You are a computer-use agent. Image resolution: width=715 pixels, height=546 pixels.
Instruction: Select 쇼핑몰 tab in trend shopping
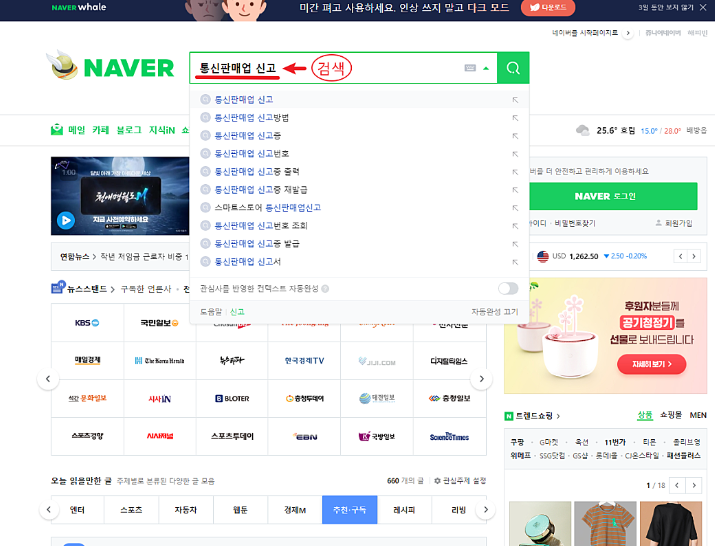tap(671, 415)
